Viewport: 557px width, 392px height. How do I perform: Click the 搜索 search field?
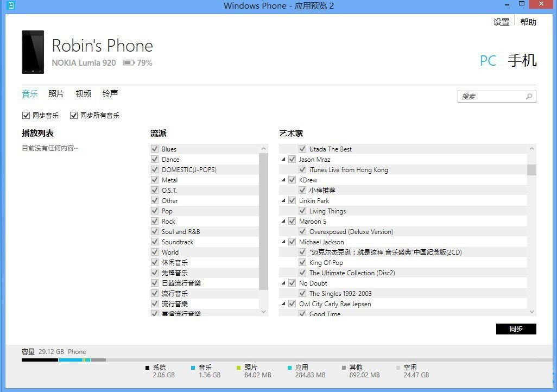tap(497, 96)
